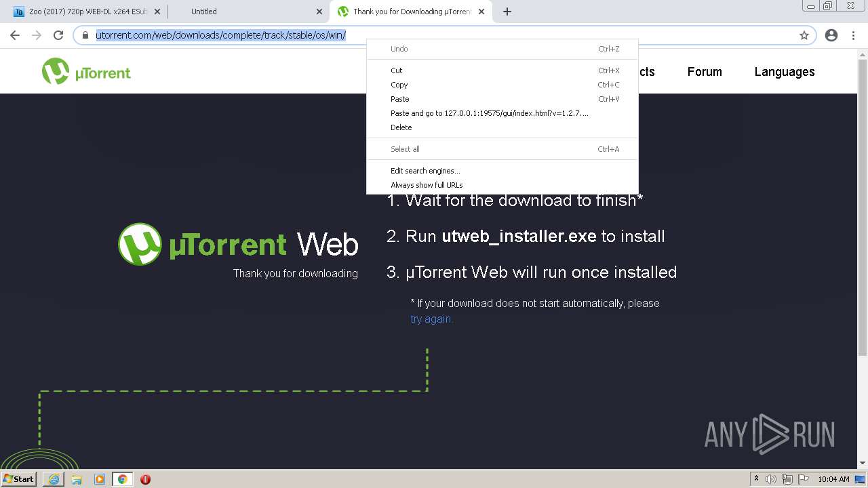
Task: Reload the page with the refresh icon
Action: (58, 35)
